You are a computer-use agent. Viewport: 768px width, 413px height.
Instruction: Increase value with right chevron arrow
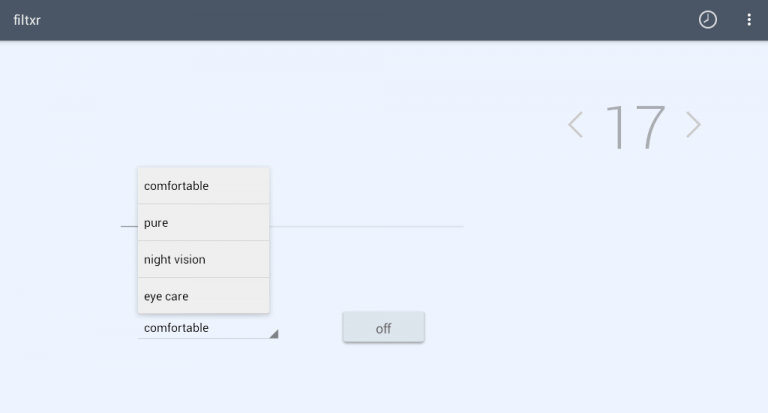693,125
